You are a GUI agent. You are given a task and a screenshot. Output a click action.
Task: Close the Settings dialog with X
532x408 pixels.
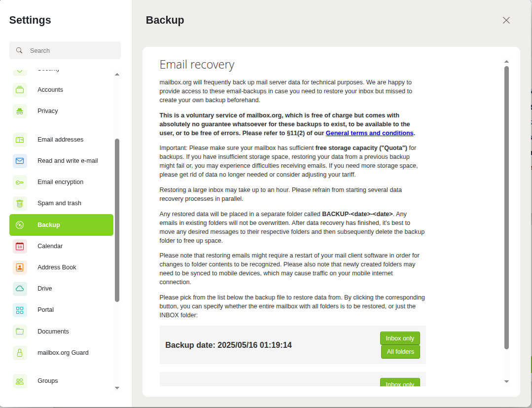pos(506,20)
